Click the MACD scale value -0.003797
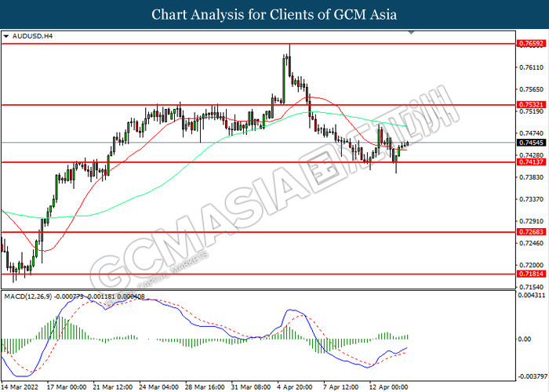 (x=533, y=376)
